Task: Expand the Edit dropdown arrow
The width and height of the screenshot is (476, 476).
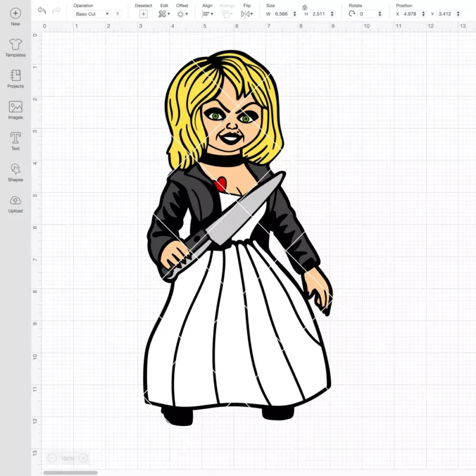Action: (x=169, y=14)
